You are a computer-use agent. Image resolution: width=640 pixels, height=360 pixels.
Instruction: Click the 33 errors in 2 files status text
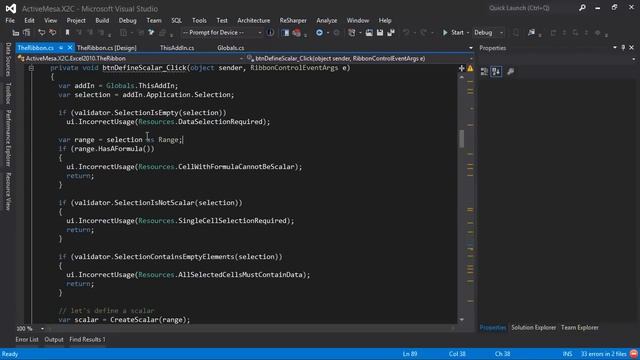pyautogui.click(x=604, y=354)
